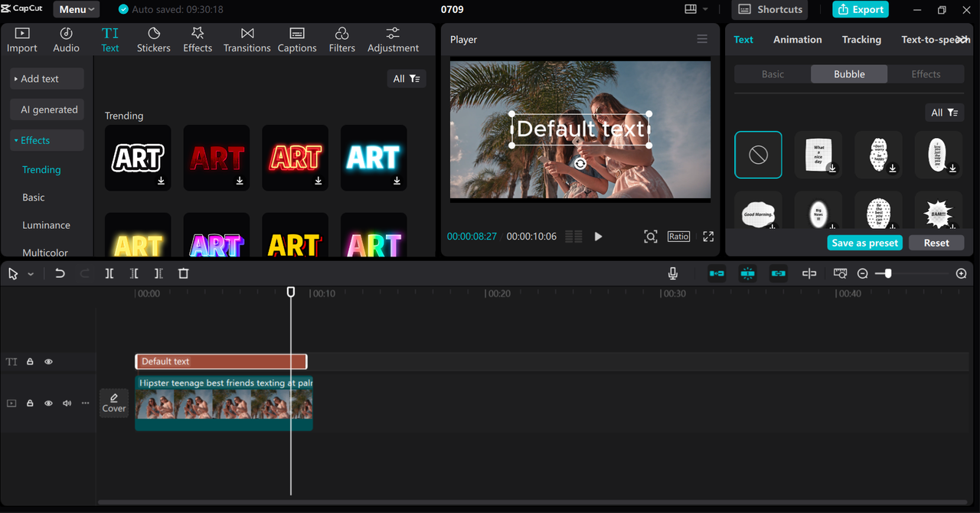Click the Split clip icon
The image size is (980, 513).
click(x=109, y=273)
